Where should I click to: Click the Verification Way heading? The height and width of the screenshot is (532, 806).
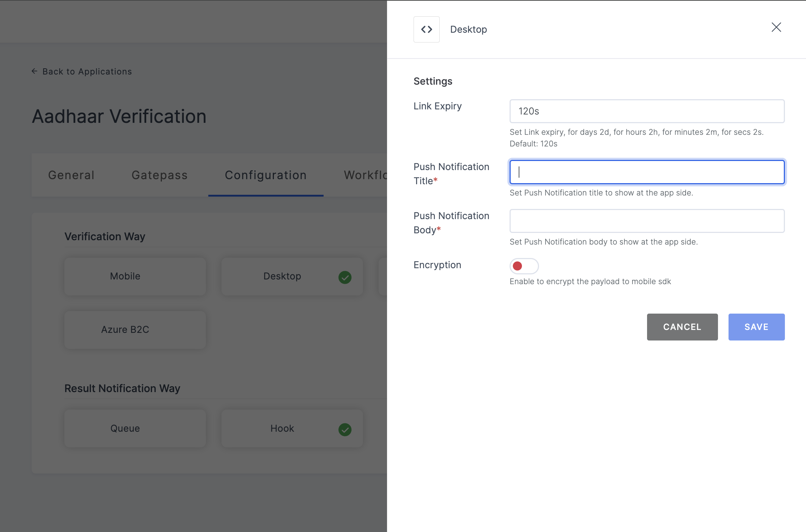point(105,237)
